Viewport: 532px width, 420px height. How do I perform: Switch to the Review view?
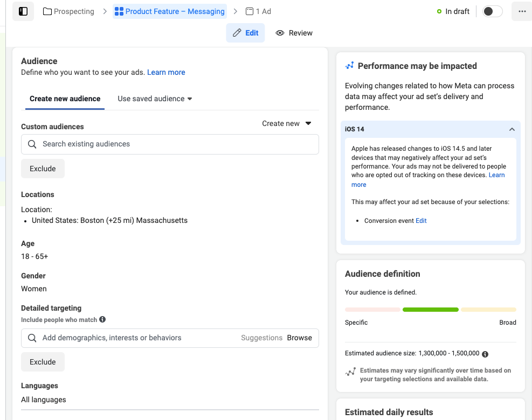click(x=294, y=33)
